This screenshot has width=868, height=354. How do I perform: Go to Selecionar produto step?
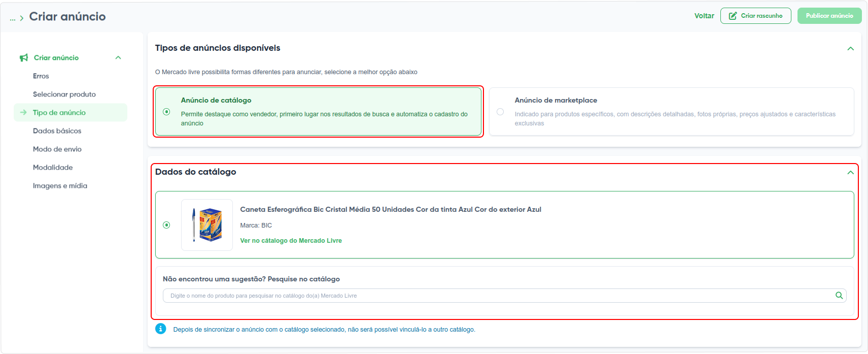(64, 94)
